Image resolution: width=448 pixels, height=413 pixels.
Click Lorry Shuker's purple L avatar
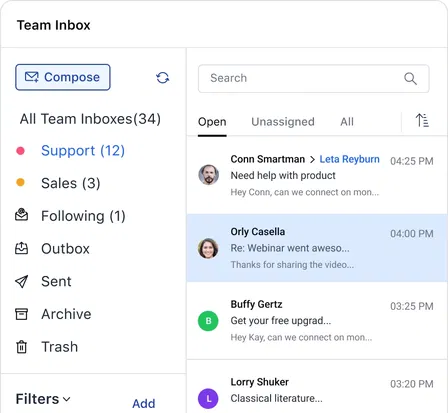[x=208, y=398]
